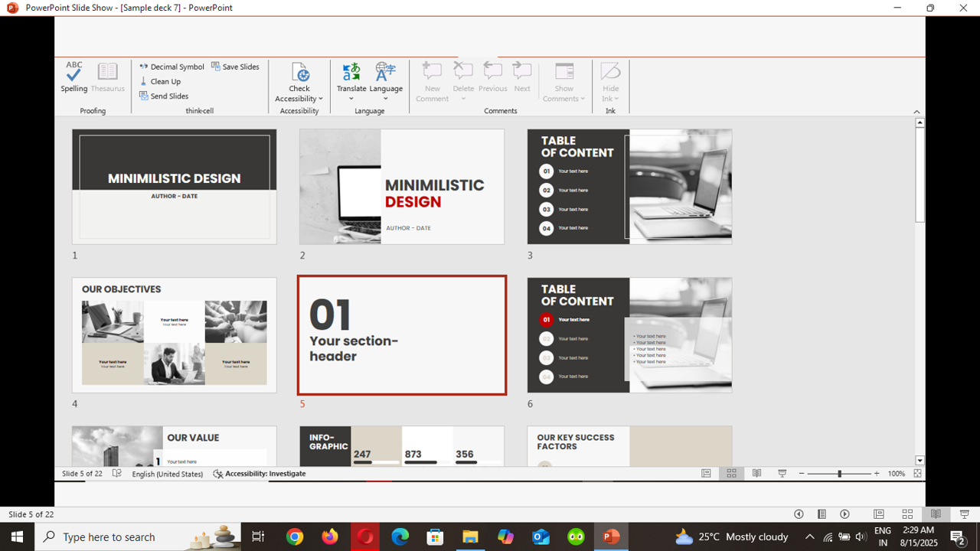Expand the Check Accessibility dropdown arrow
980x551 pixels.
click(321, 99)
